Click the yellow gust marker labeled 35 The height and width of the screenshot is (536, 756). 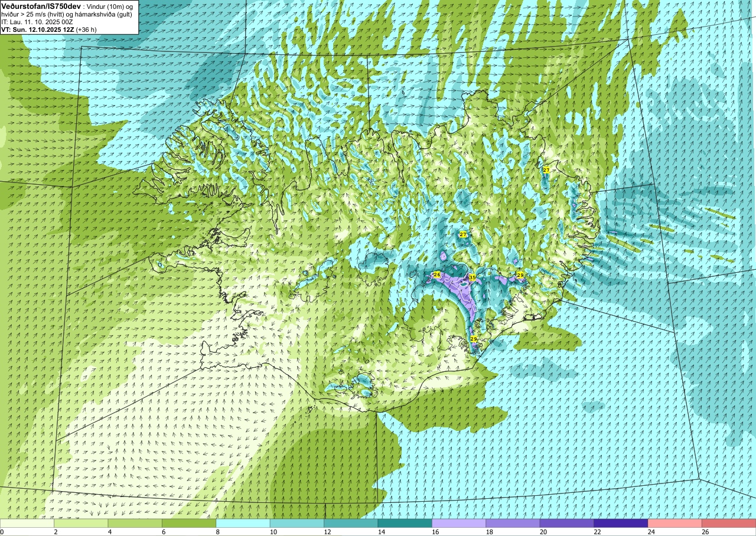coord(472,277)
